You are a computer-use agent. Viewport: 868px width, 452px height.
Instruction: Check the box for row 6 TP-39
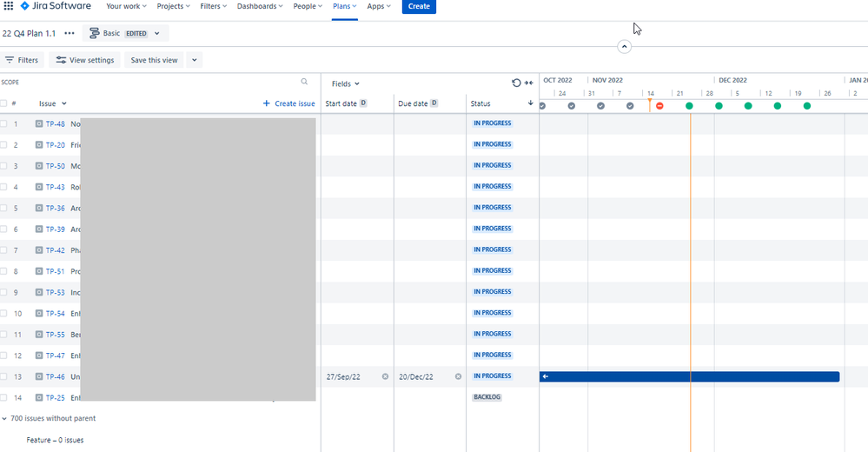click(x=3, y=229)
